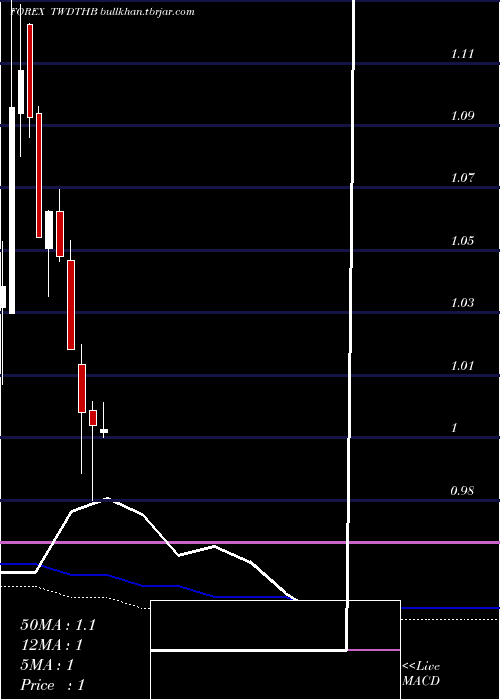Click the 0.98 price axis label
This screenshot has height=700, width=500.
(462, 490)
